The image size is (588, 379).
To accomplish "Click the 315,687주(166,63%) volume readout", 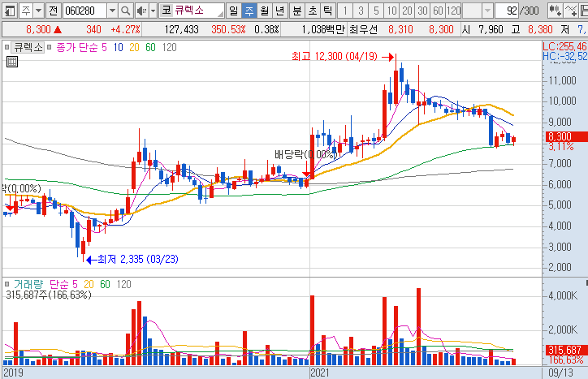I will (x=49, y=295).
